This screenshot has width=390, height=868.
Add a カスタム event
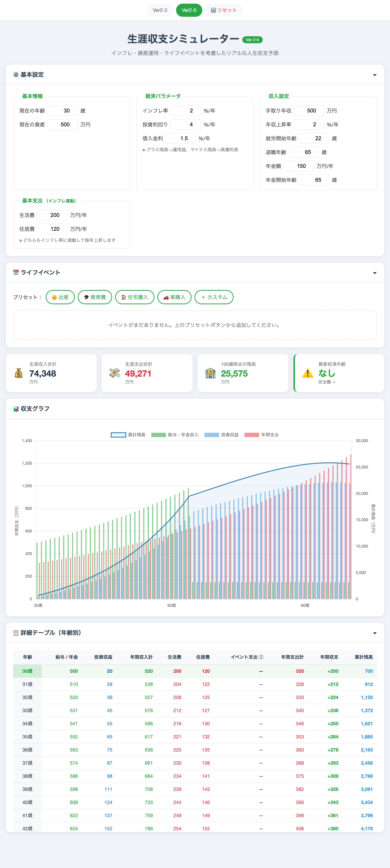[214, 297]
